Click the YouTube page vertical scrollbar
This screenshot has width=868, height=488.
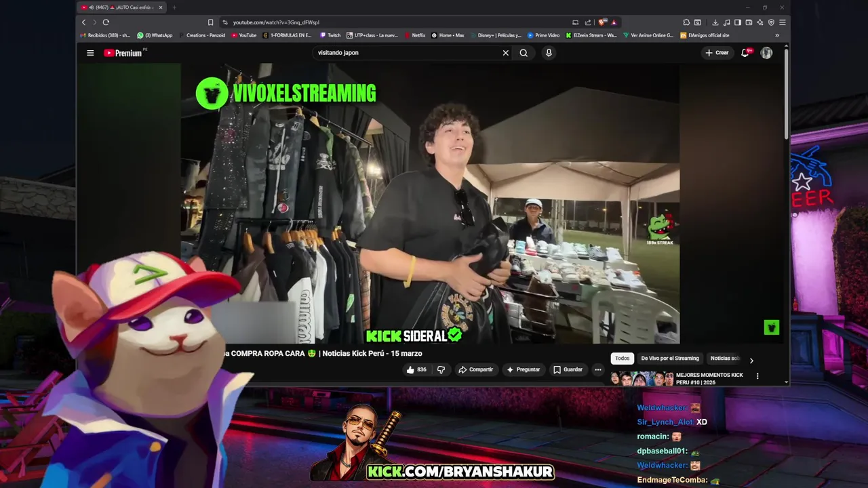click(786, 94)
